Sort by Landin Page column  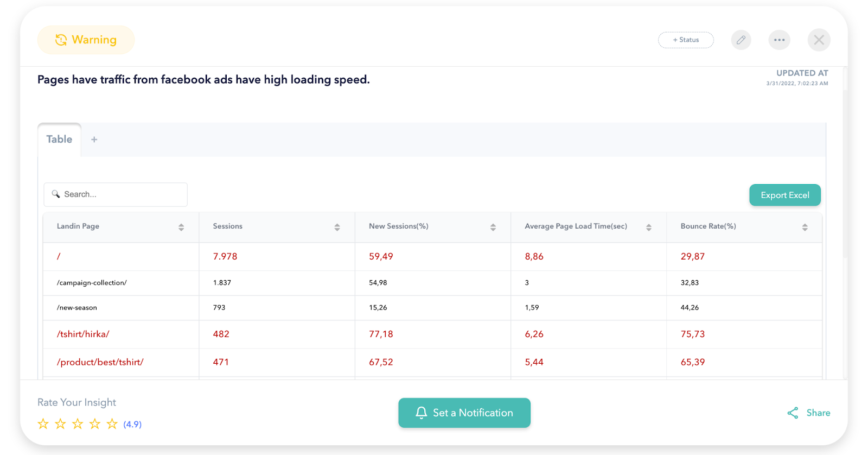click(x=181, y=227)
